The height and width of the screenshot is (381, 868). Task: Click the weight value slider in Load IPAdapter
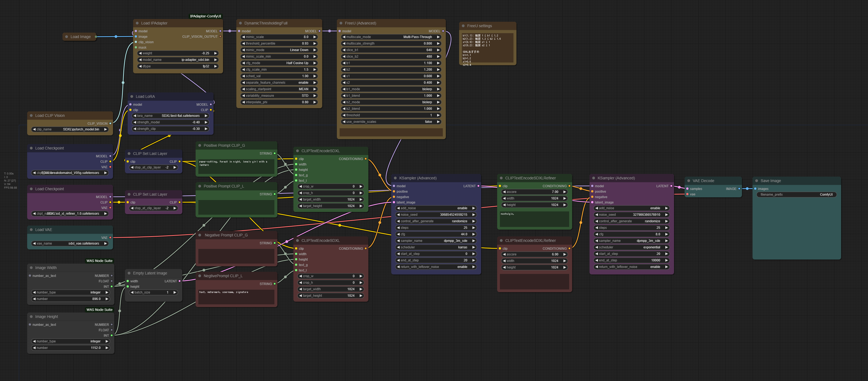[x=178, y=53]
